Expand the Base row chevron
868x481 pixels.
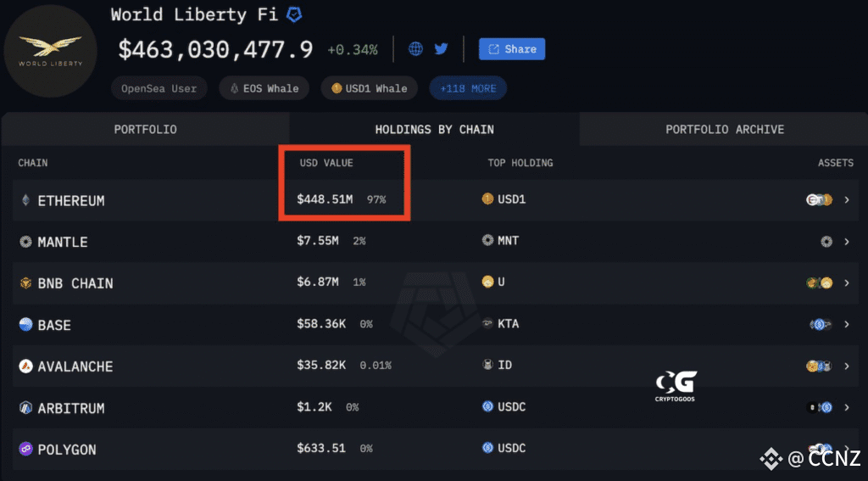pos(847,324)
